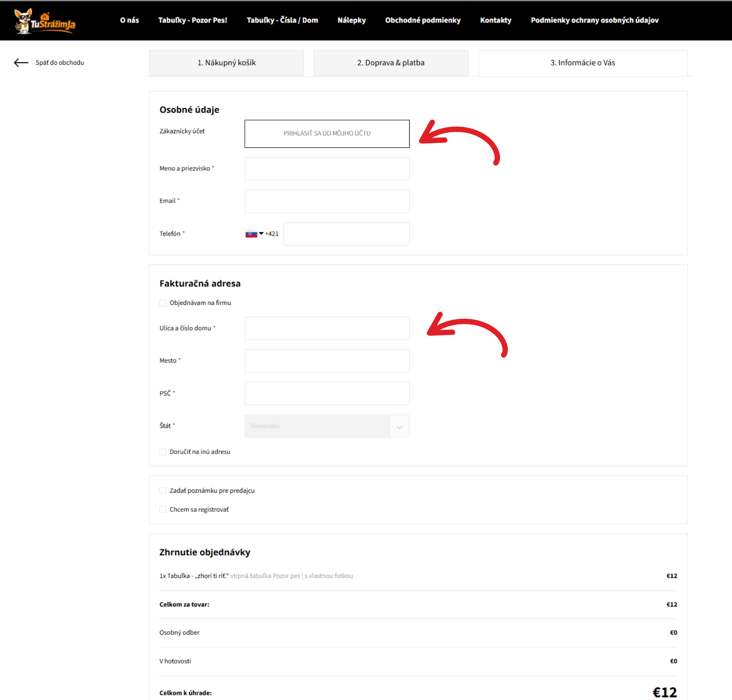Screen dimensions: 732x700
Task: Open the Slovak flag country selector
Action: pyautogui.click(x=251, y=234)
